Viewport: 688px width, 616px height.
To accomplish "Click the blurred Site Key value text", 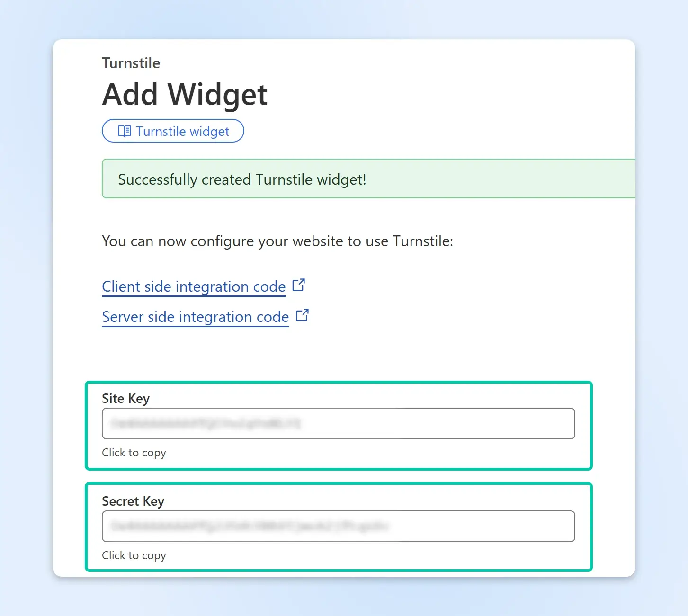I will (x=206, y=423).
